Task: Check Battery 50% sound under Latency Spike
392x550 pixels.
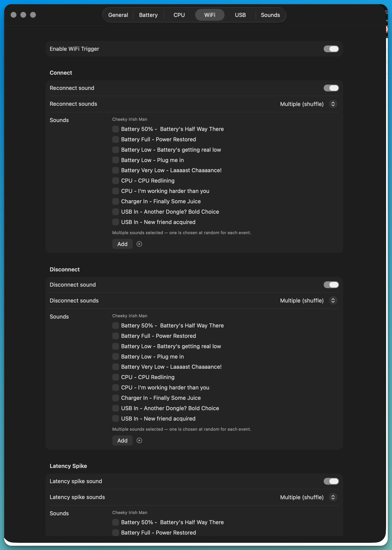Action: coord(116,522)
